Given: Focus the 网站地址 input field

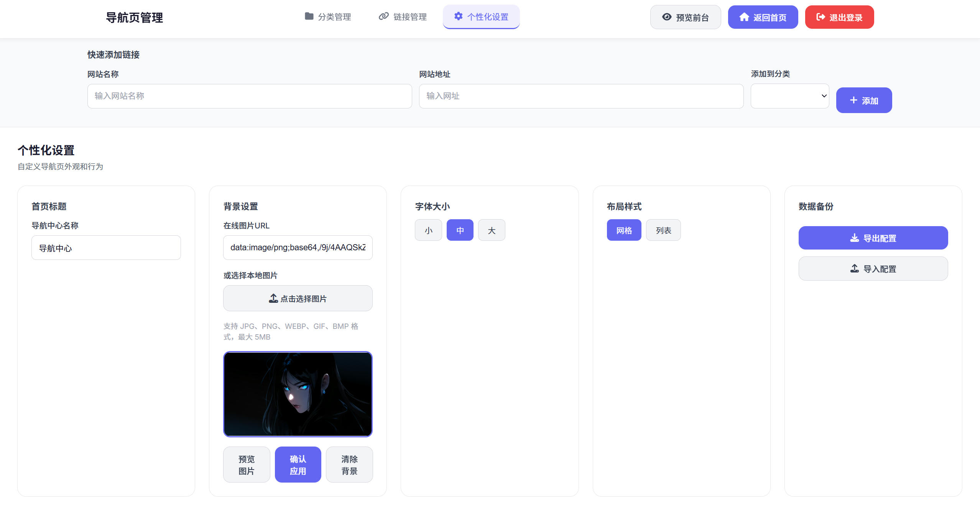Looking at the screenshot, I should coord(581,96).
